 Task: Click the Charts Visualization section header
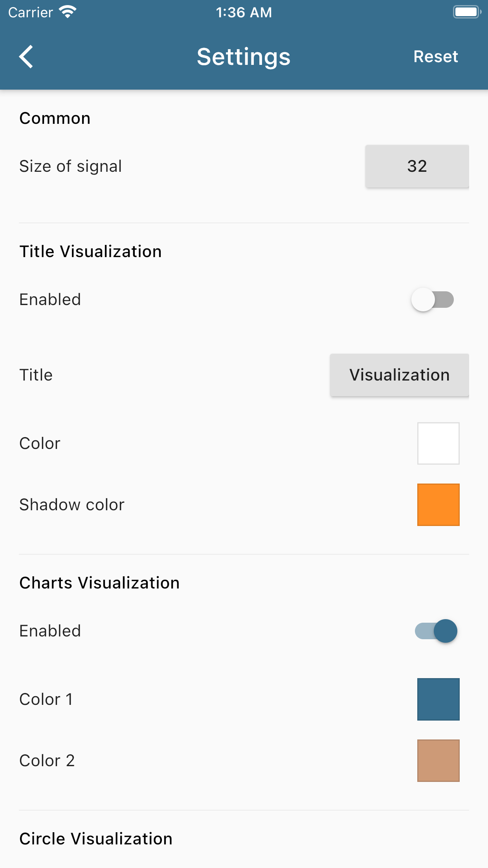(x=99, y=583)
